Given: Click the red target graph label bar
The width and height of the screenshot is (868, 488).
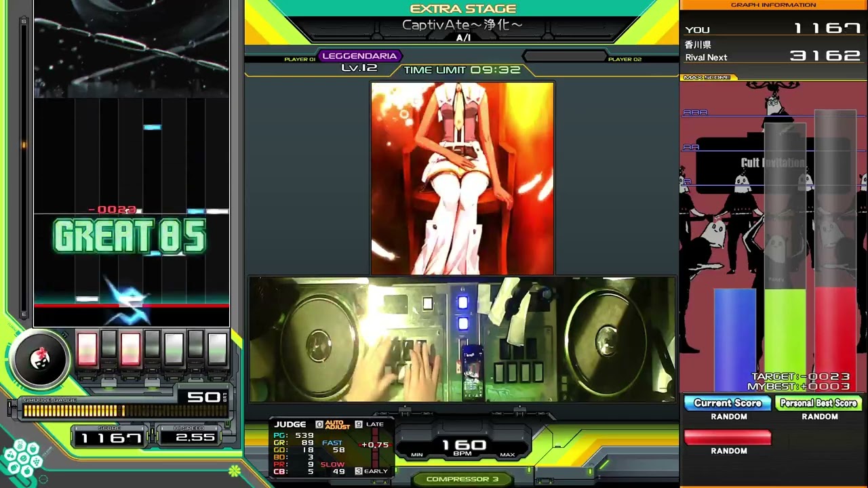Looking at the screenshot, I should [728, 438].
